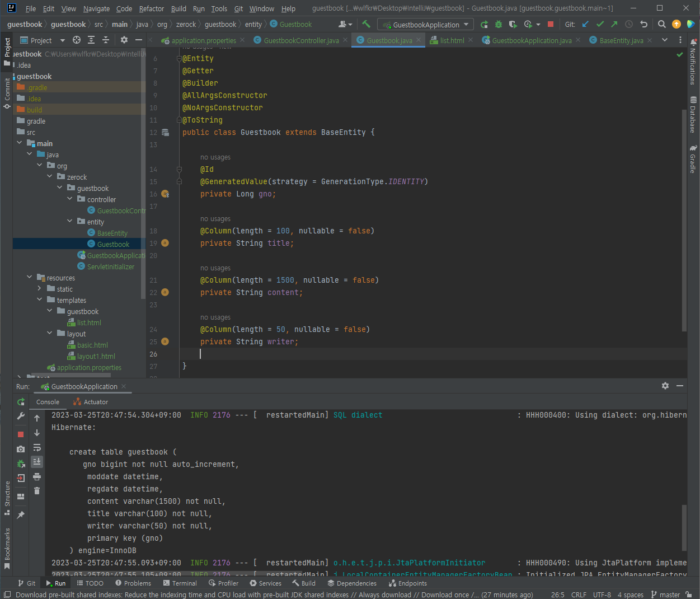Close the application.properties editor tab
Image resolution: width=700 pixels, height=599 pixels.
pyautogui.click(x=242, y=40)
